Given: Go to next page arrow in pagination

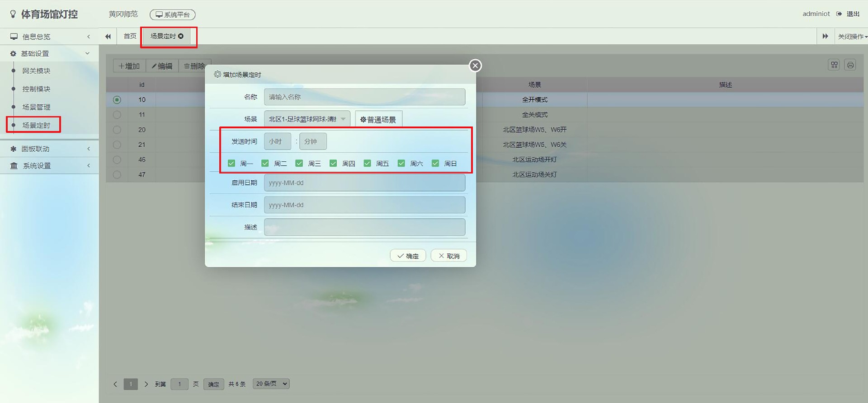Looking at the screenshot, I should pos(146,384).
